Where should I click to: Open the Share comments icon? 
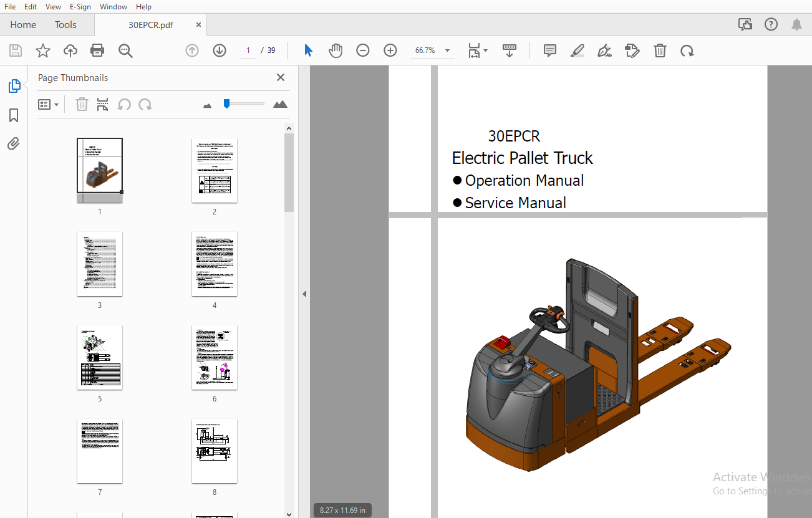pos(745,24)
